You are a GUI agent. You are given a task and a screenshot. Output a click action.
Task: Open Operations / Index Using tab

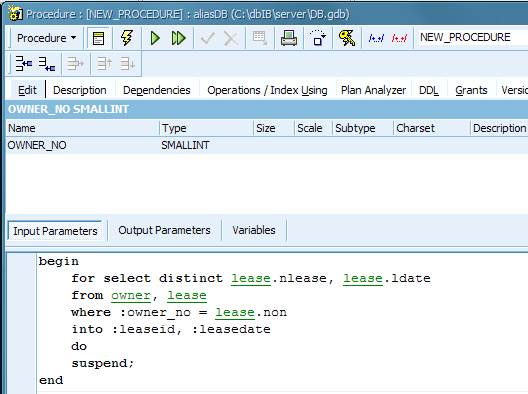click(x=267, y=90)
